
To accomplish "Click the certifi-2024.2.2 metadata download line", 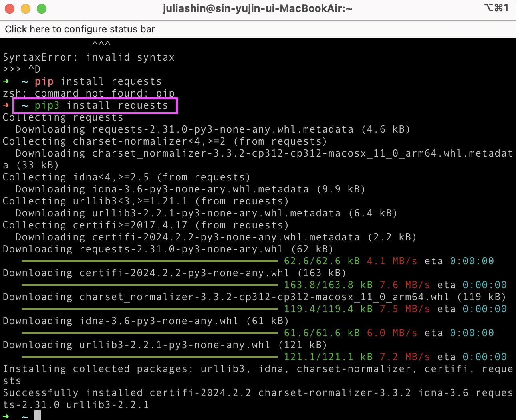I will pyautogui.click(x=216, y=237).
